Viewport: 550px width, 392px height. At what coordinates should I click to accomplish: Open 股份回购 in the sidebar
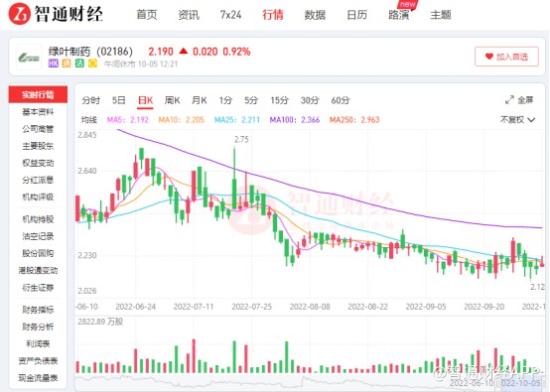click(38, 253)
